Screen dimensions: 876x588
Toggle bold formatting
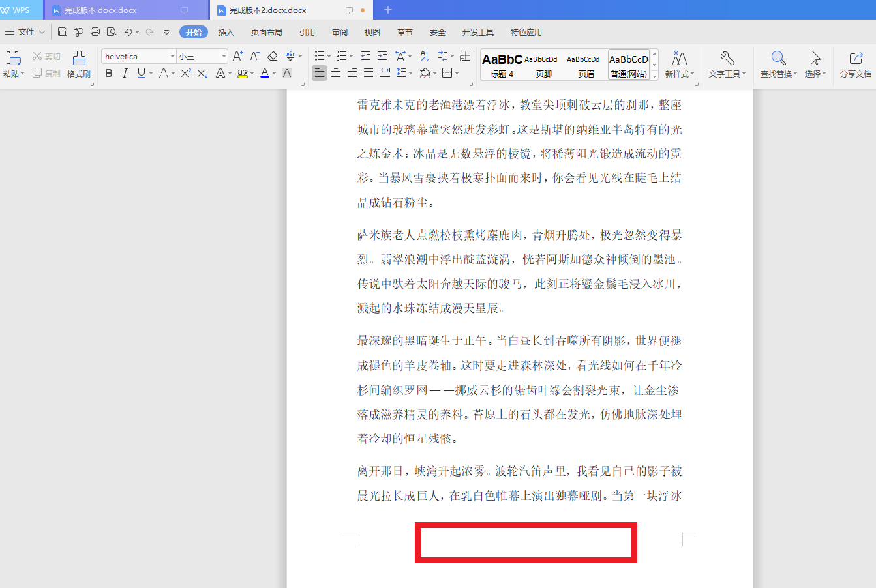click(x=108, y=73)
